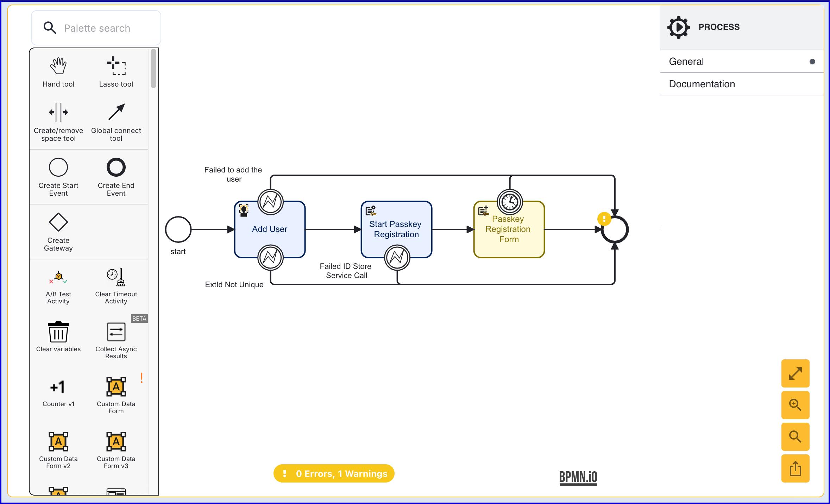Choose the Custom Data Form v3 element

tap(116, 450)
